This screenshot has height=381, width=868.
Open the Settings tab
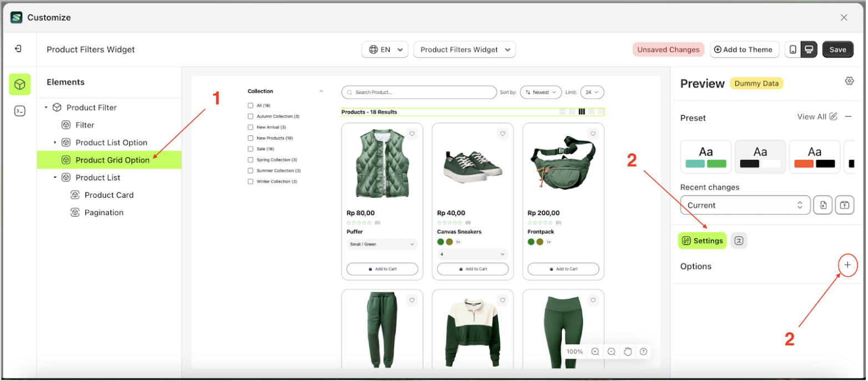coord(702,240)
